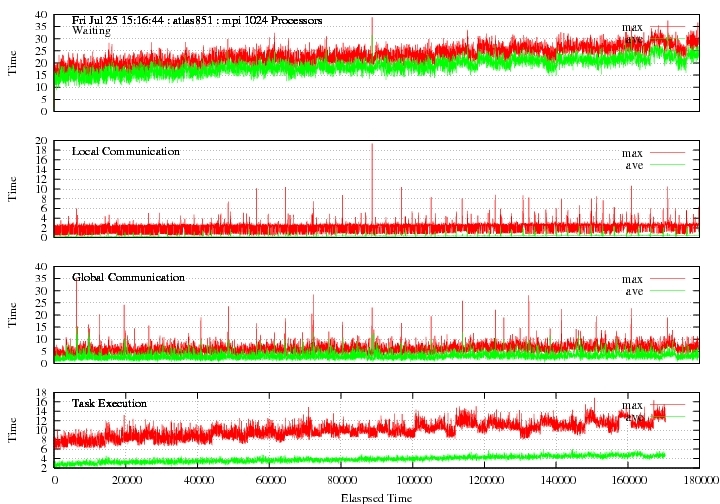The width and height of the screenshot is (720, 504).
Task: Click the chart title mentioning atlas851 mpi 1024 Processors
Action: click(x=197, y=21)
